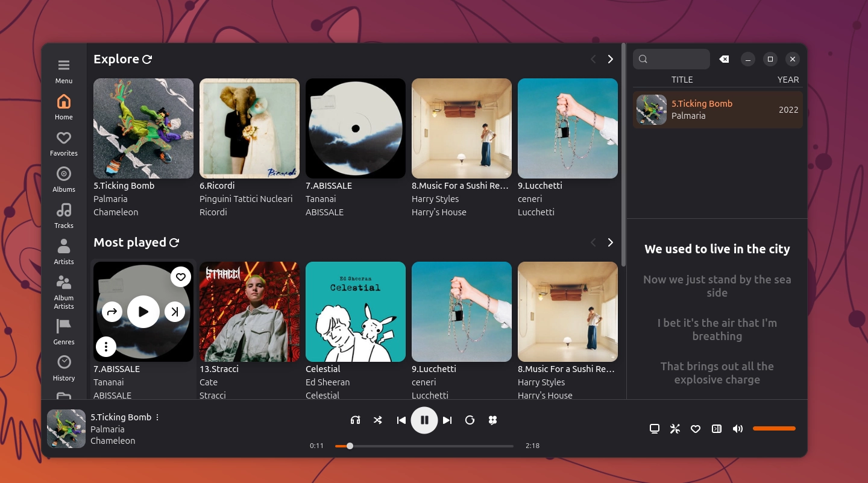Image resolution: width=868 pixels, height=483 pixels.
Task: Click Pinguini Tattici Nucleari artist name
Action: point(246,199)
